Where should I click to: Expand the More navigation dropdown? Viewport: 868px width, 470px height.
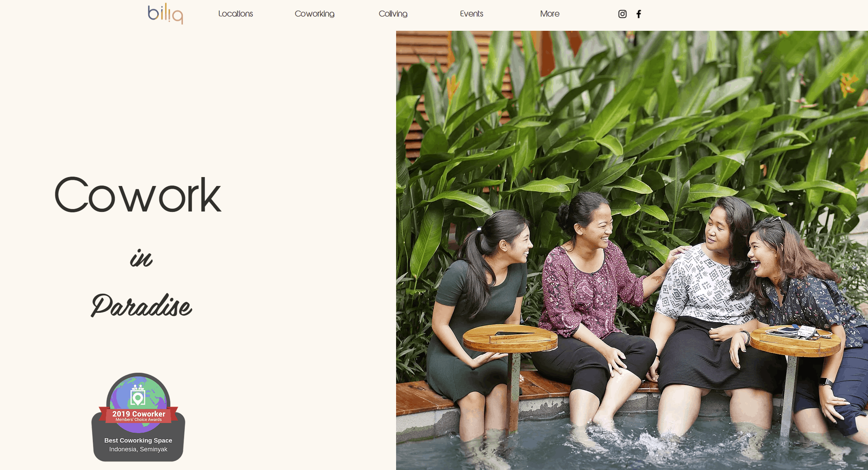pos(550,14)
